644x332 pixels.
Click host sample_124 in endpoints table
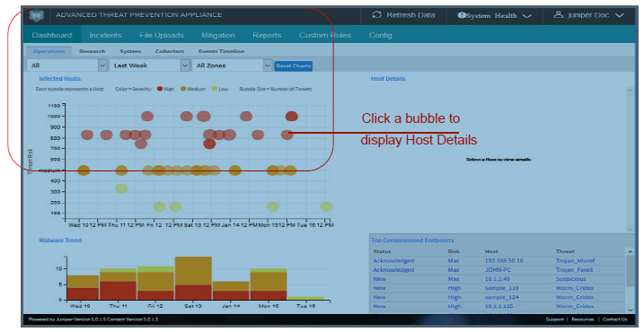501,297
